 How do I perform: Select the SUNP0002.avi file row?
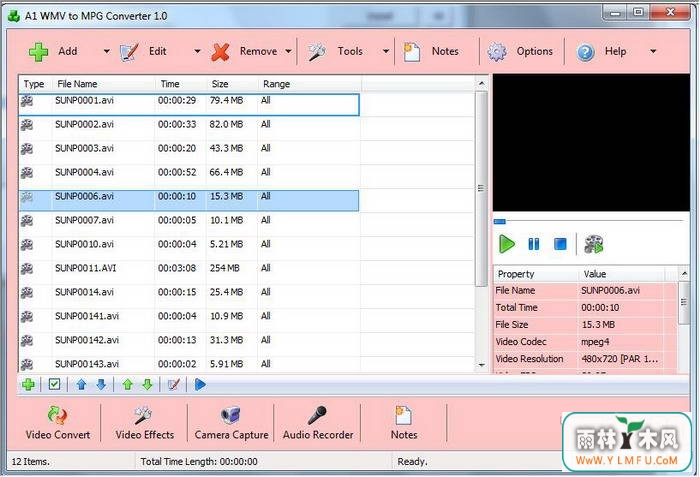pyautogui.click(x=189, y=129)
